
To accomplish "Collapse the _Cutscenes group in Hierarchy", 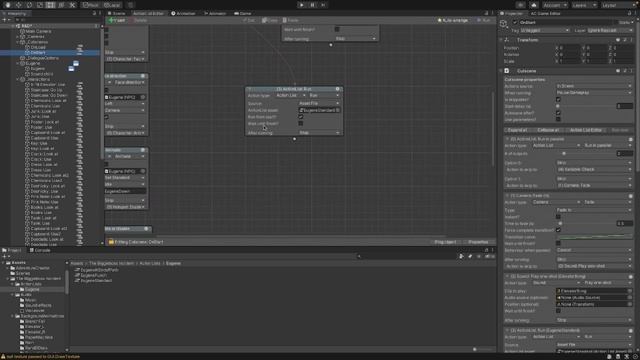I will pos(18,42).
